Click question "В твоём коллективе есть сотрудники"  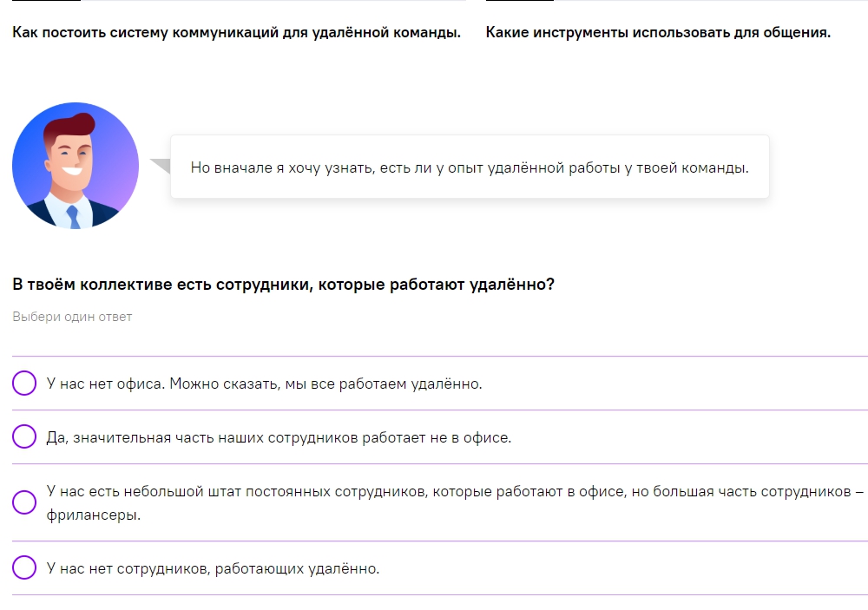(283, 285)
